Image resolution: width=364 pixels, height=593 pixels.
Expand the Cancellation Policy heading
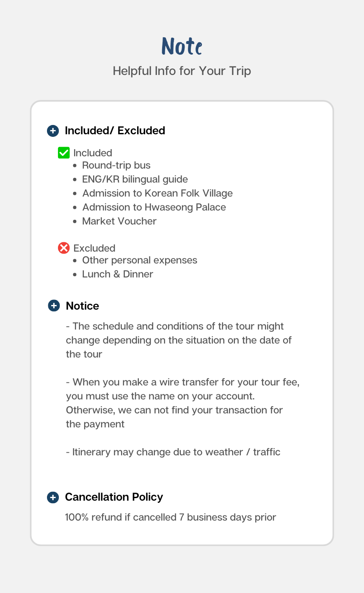click(114, 497)
